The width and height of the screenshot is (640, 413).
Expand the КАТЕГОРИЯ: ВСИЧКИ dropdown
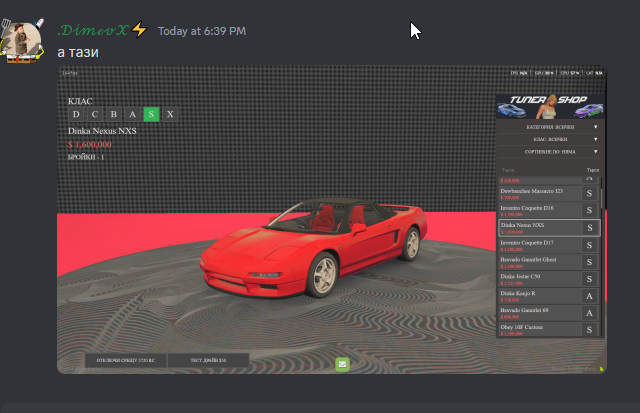pyautogui.click(x=550, y=127)
